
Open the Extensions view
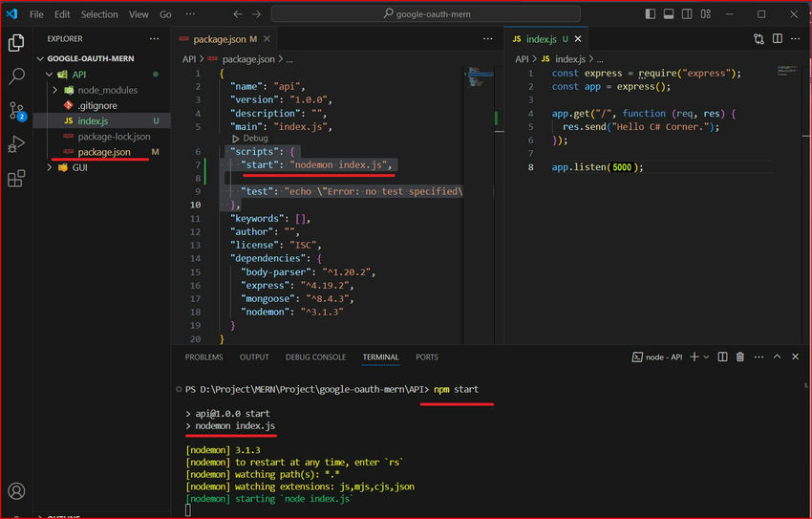click(x=16, y=178)
